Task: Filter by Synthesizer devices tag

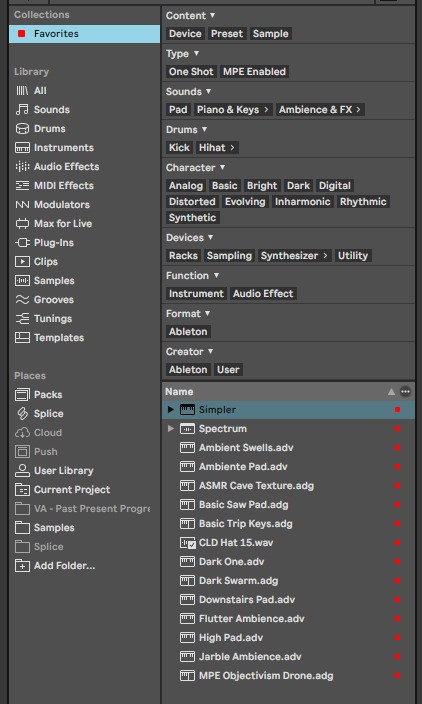Action: (295, 256)
